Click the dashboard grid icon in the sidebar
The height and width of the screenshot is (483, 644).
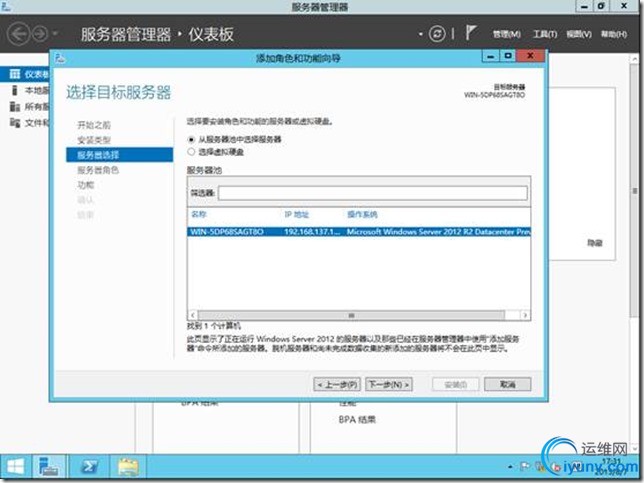tap(15, 74)
